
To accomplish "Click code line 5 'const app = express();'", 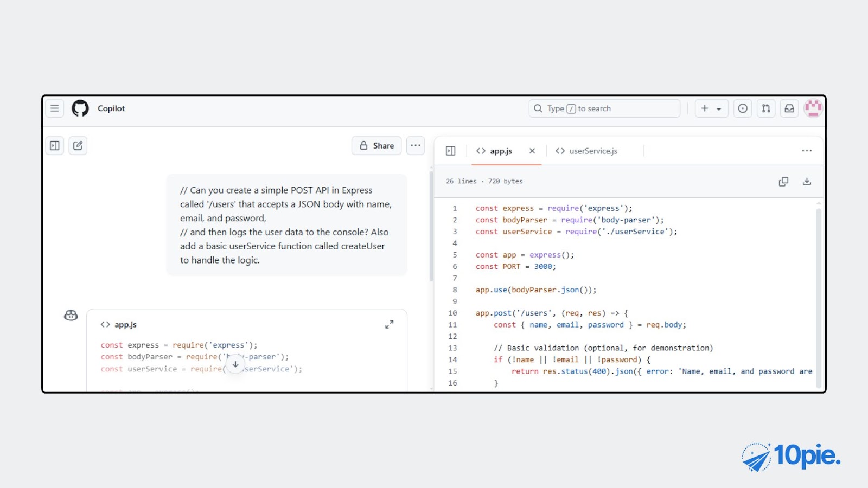I will [525, 255].
